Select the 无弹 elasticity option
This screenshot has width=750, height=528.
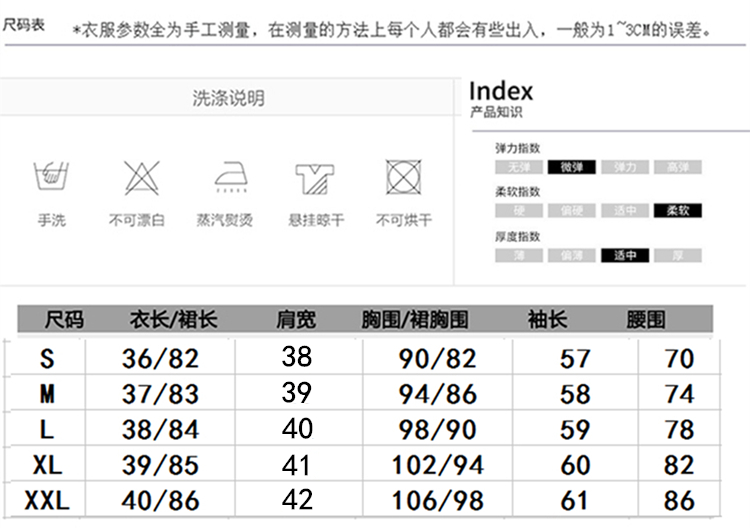(518, 167)
